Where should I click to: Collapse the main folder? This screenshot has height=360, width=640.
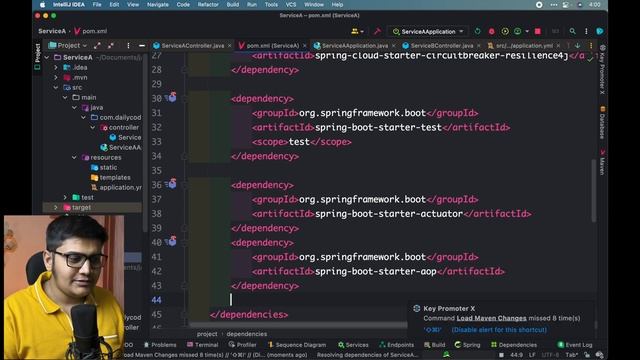tap(65, 98)
